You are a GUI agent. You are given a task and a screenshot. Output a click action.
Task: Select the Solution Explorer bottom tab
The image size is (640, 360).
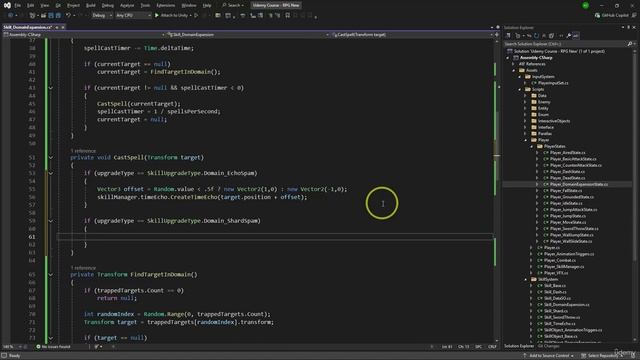tap(519, 346)
